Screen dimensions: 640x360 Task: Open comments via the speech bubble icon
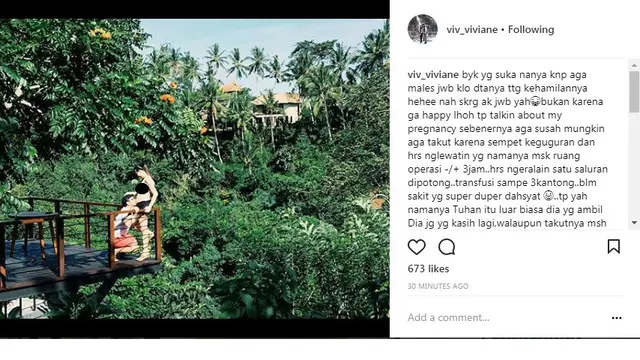447,247
